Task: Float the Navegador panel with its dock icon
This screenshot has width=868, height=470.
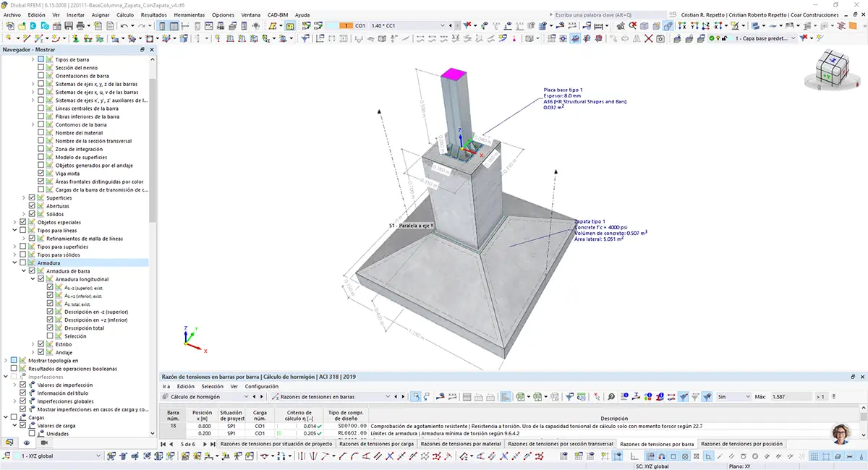Action: 142,50
